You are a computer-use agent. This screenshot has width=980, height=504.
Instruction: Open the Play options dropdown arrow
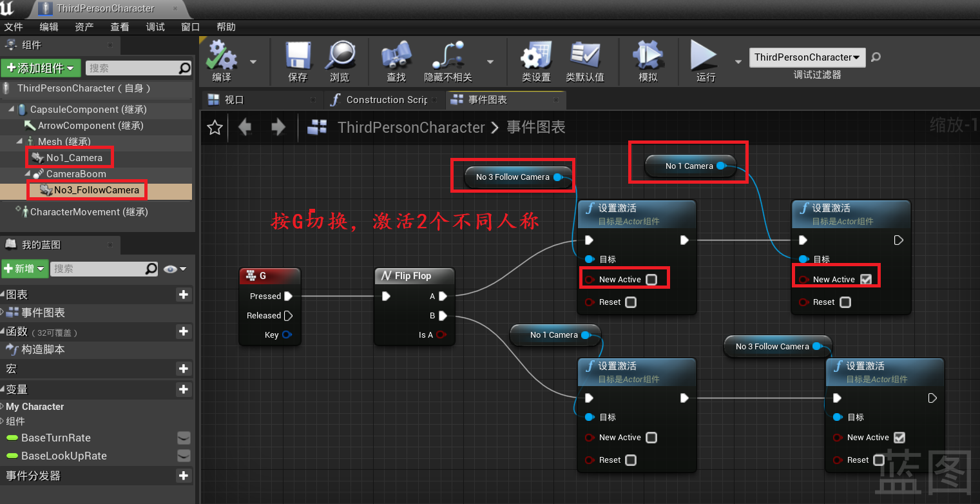coord(738,62)
